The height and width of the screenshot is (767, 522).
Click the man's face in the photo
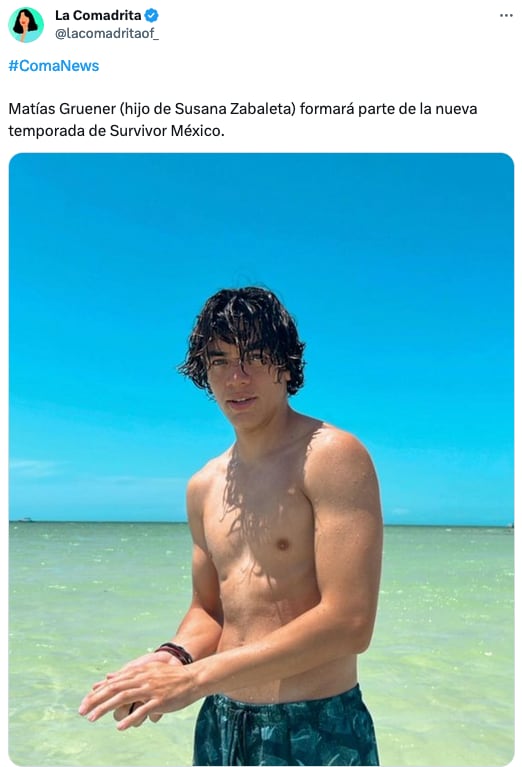pos(242,386)
